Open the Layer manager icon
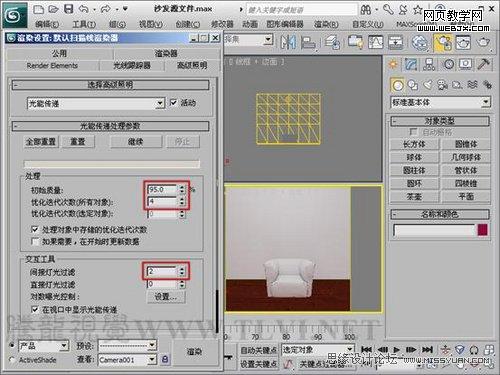 tap(332, 42)
